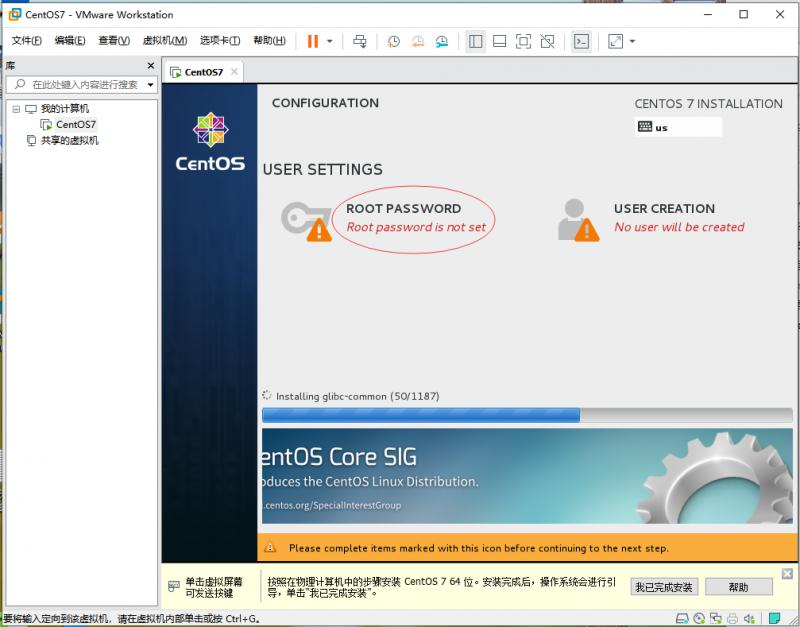Select 我的计算机 in the library tree
Viewport: 800px width, 627px height.
[65, 109]
